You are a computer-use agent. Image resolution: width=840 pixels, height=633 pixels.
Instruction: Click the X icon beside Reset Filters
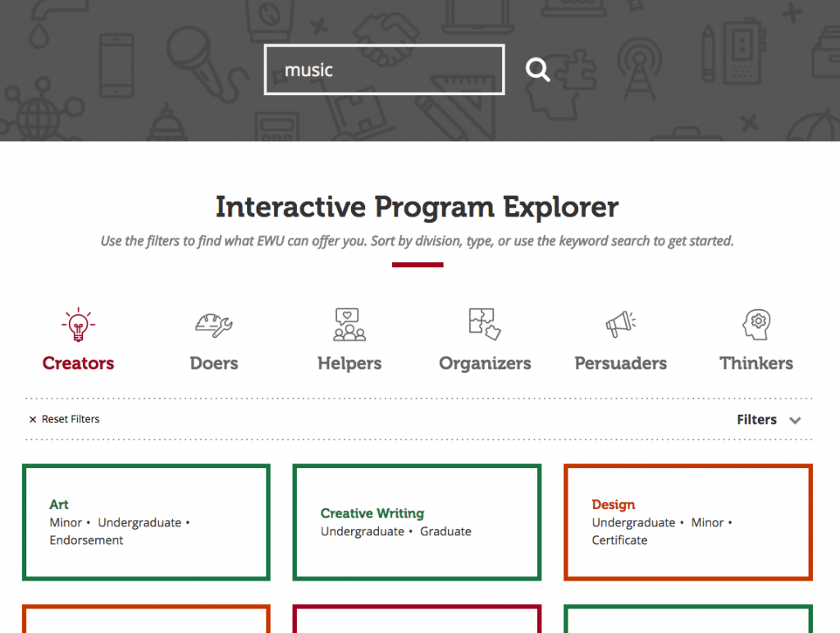[33, 420]
